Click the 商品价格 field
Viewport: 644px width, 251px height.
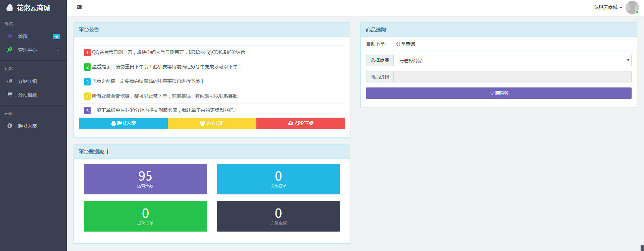tap(512, 77)
